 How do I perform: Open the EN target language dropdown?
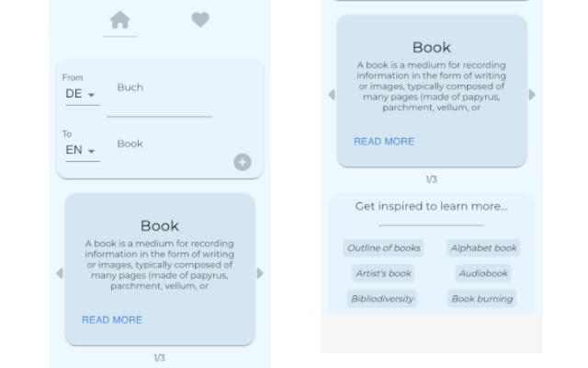[81, 150]
